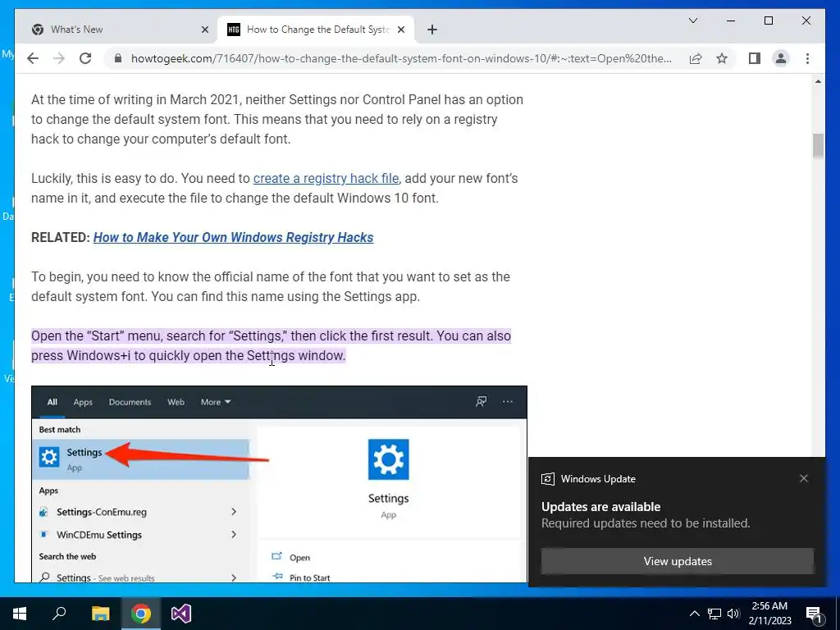Open 'How to Make Your Own Windows Registry Hacks' link
The width and height of the screenshot is (840, 630).
pos(233,237)
